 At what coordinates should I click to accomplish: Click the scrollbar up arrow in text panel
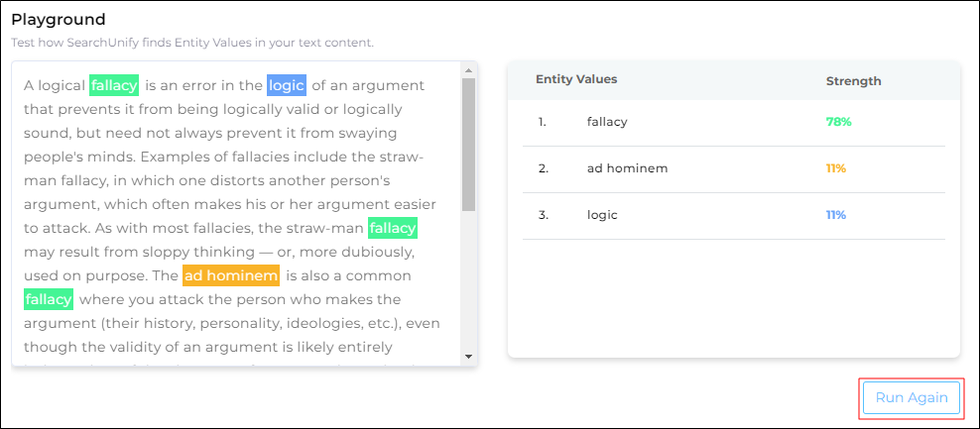468,70
